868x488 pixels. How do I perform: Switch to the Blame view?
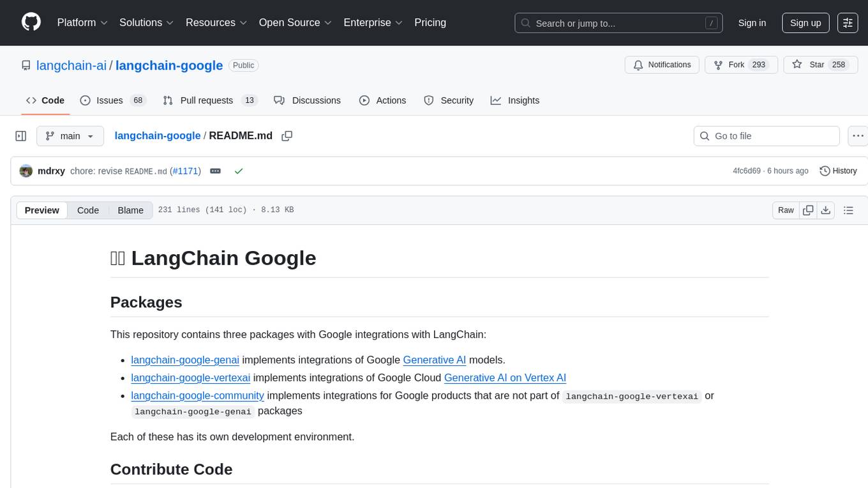pyautogui.click(x=130, y=210)
